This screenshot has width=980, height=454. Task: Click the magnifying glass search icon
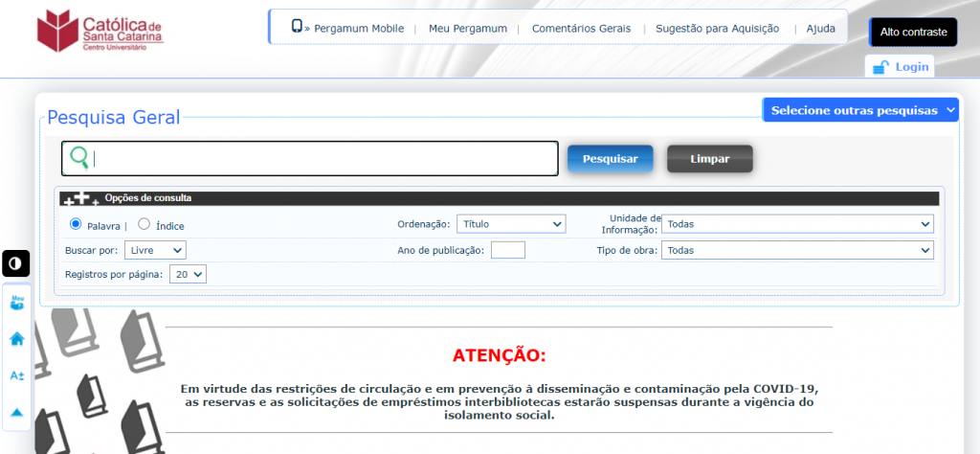tap(79, 158)
